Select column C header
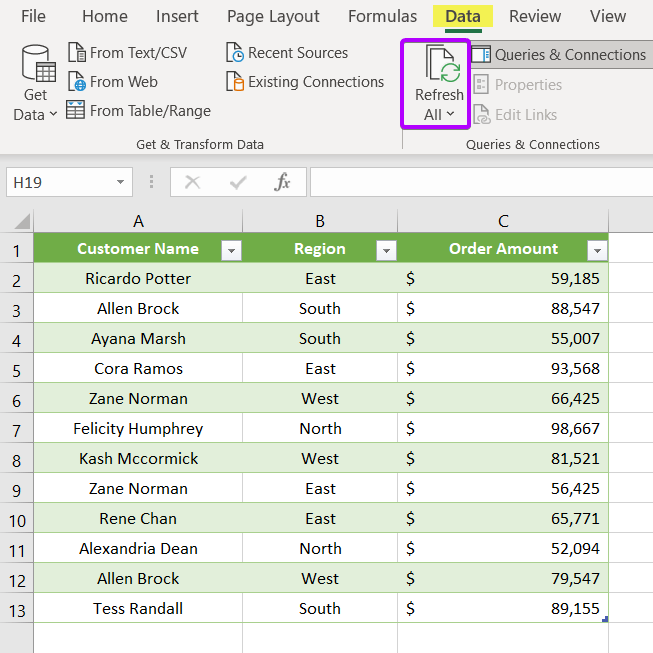This screenshot has width=653, height=653. 503,221
